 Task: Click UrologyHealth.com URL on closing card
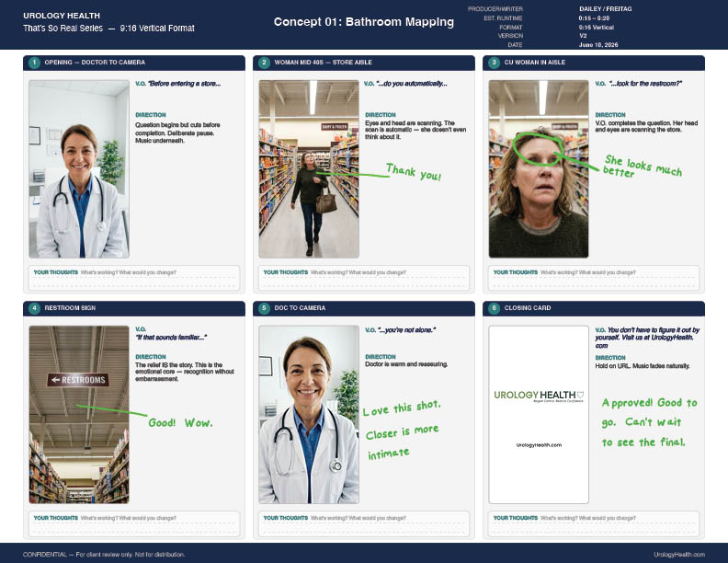[x=539, y=445]
